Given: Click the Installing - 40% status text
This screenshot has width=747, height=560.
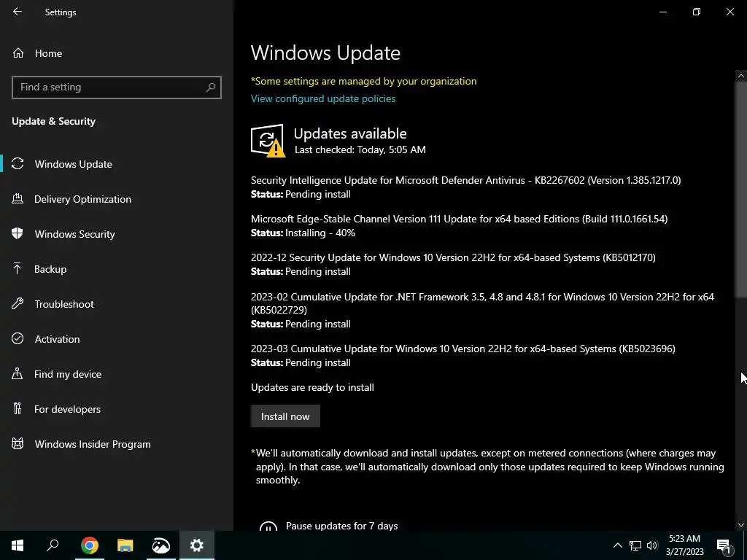Looking at the screenshot, I should tap(320, 233).
